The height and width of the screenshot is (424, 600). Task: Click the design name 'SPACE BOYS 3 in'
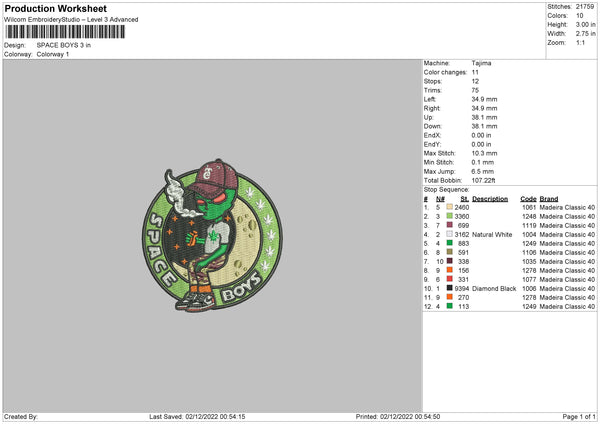64,45
